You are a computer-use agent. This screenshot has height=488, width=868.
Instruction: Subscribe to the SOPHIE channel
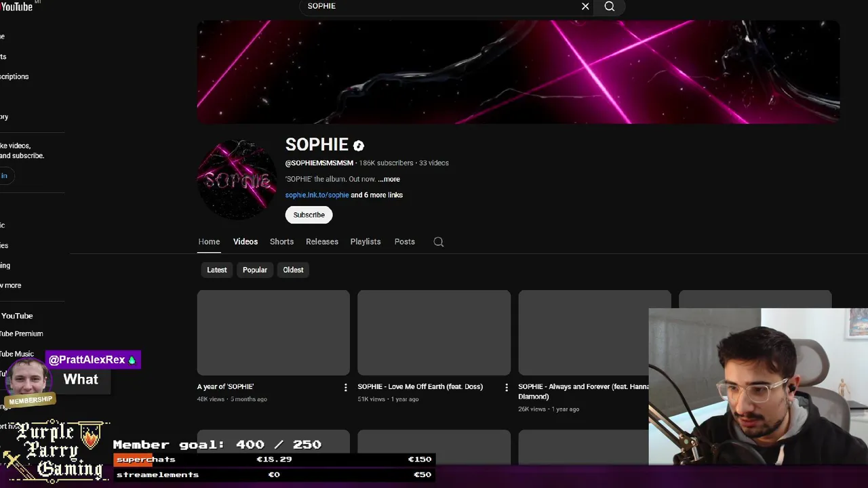tap(309, 215)
